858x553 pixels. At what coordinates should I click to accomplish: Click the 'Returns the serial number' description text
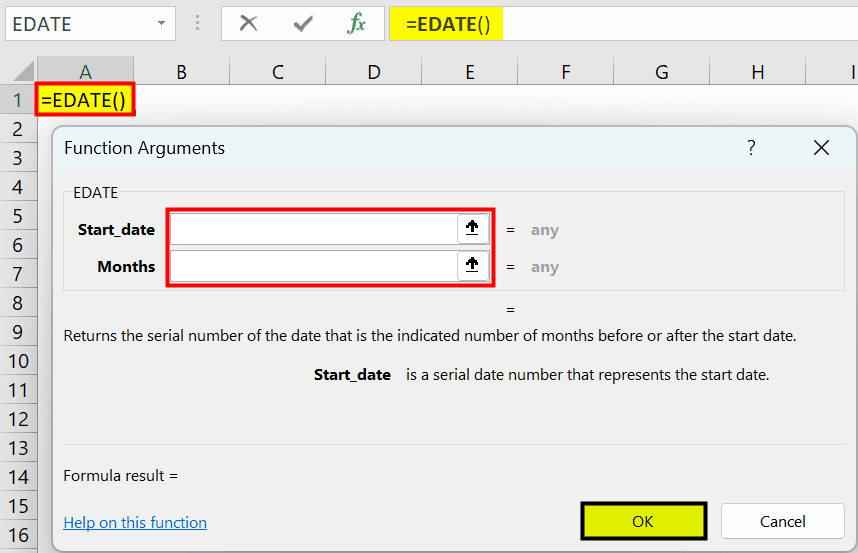(x=430, y=335)
